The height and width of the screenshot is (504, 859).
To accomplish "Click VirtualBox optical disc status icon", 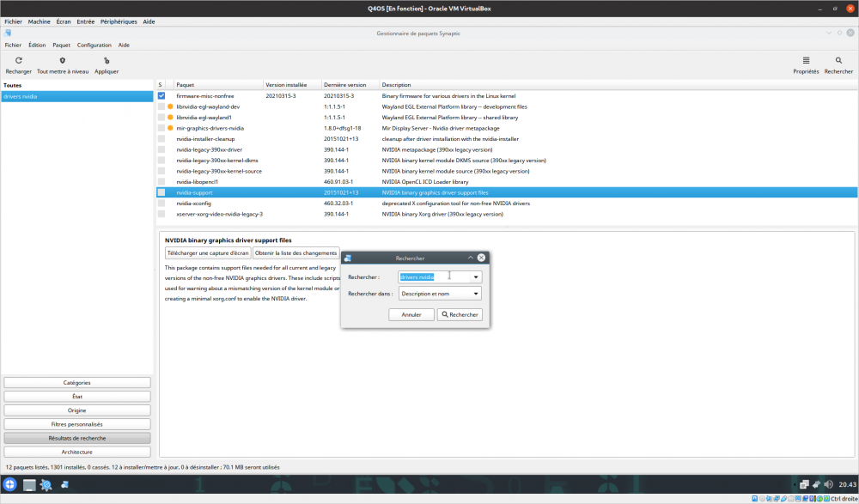I will tap(762, 499).
